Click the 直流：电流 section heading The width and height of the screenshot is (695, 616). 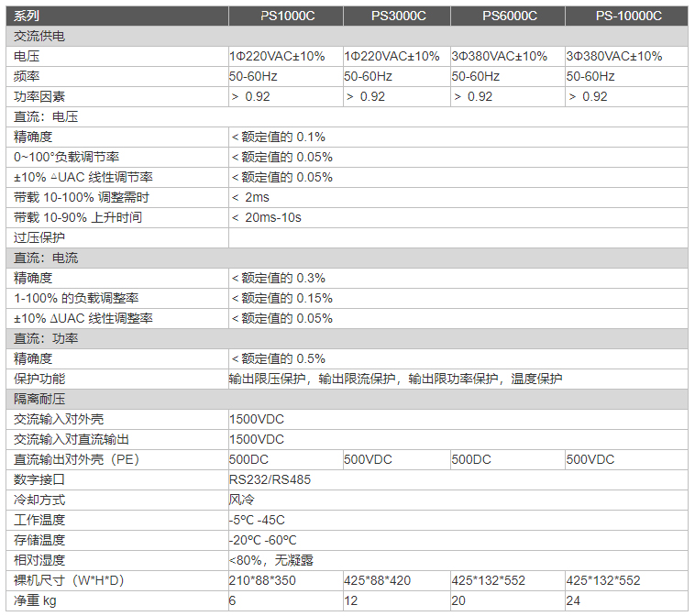[46, 258]
